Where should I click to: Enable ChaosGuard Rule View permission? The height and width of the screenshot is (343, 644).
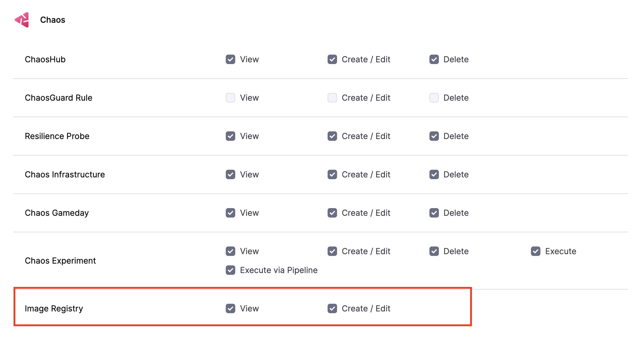pos(231,98)
